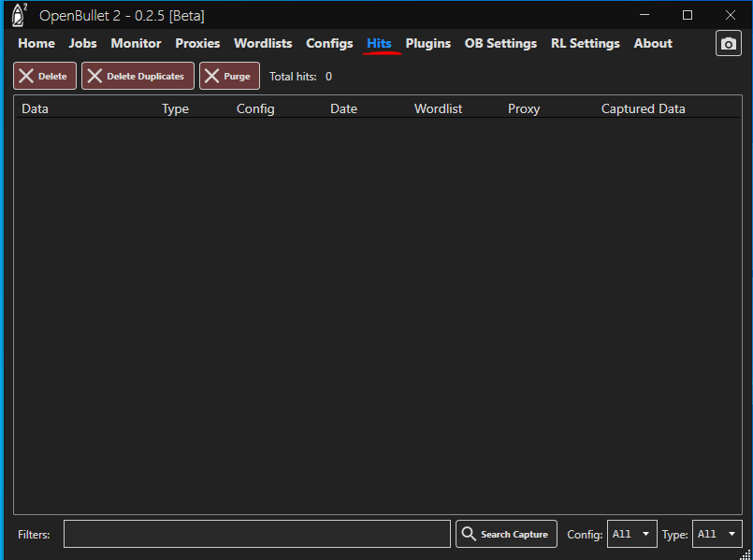Switch to the Configs tab
The height and width of the screenshot is (560, 753).
tap(329, 43)
